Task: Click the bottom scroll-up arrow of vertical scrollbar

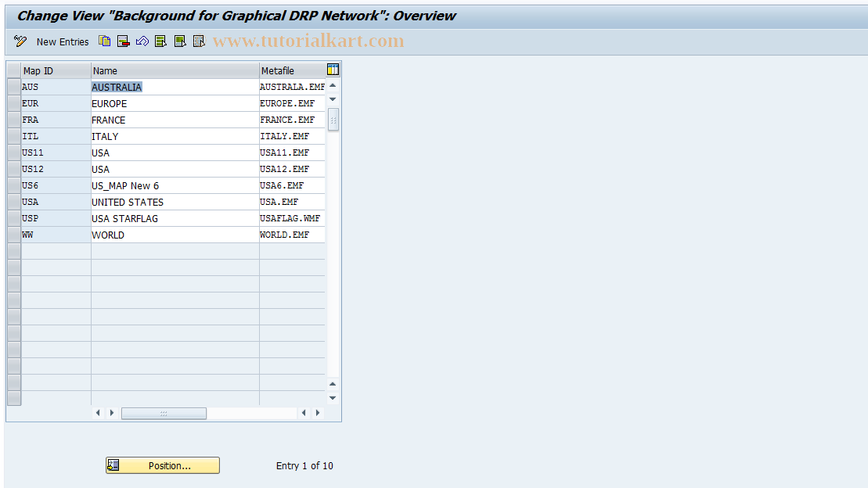Action: [x=333, y=384]
